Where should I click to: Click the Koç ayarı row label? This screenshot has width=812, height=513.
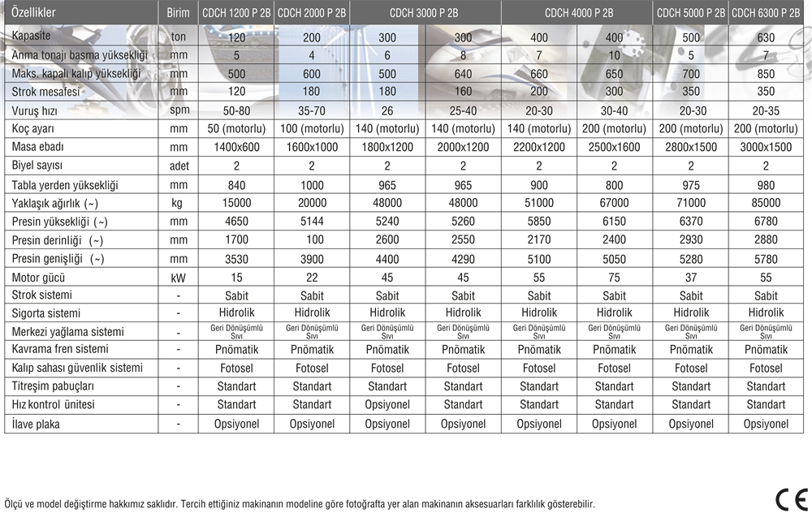click(x=32, y=128)
